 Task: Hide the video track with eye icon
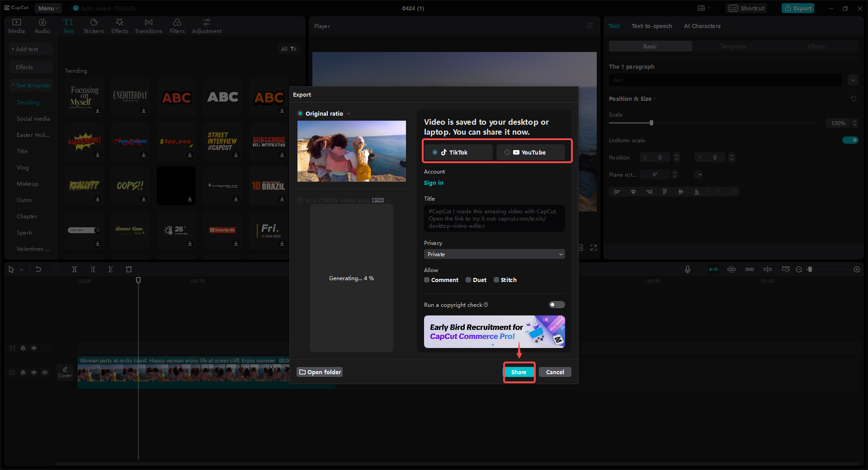(x=34, y=372)
